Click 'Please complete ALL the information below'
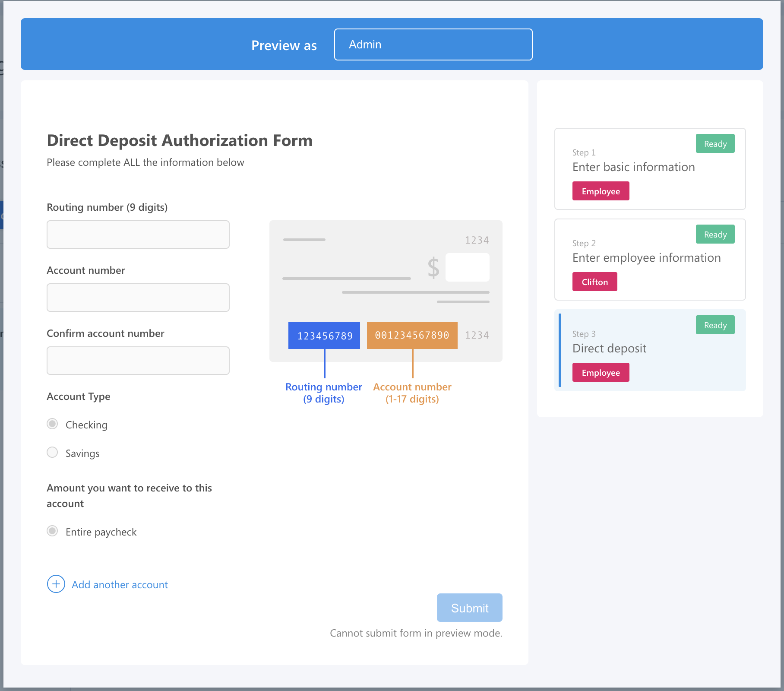The image size is (784, 691). [x=145, y=162]
